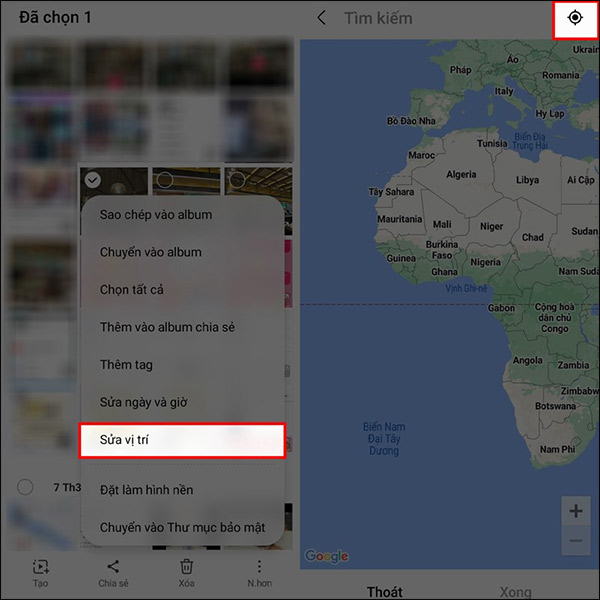Tap the my-location crosshair icon

tap(575, 18)
